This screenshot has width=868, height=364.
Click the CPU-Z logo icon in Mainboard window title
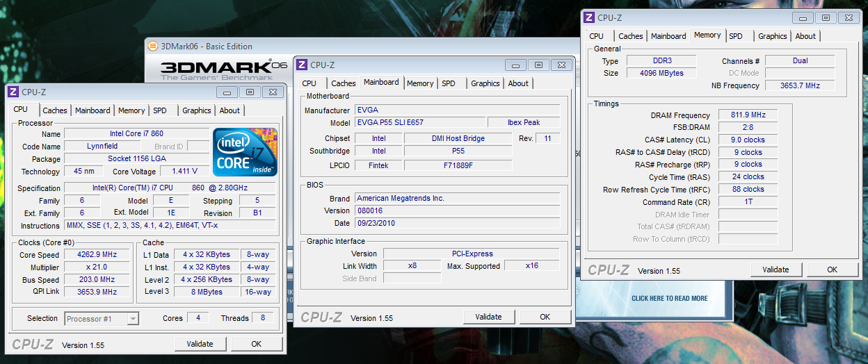coord(302,65)
